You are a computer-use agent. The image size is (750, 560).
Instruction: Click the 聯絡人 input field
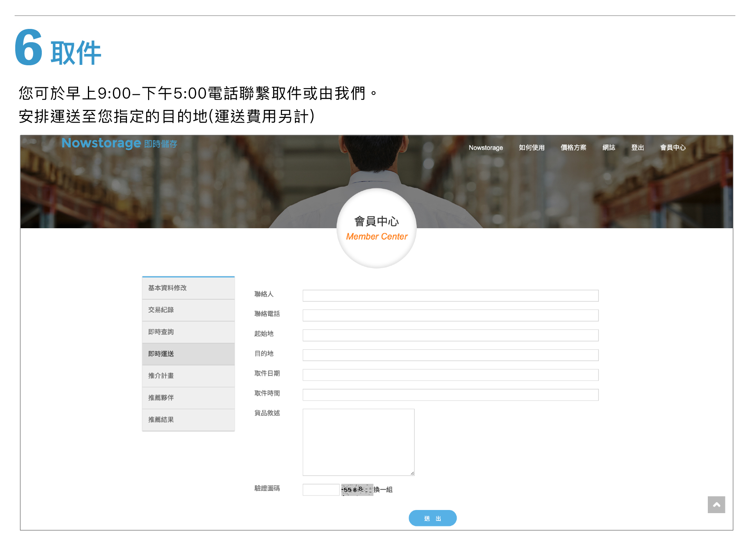click(450, 295)
